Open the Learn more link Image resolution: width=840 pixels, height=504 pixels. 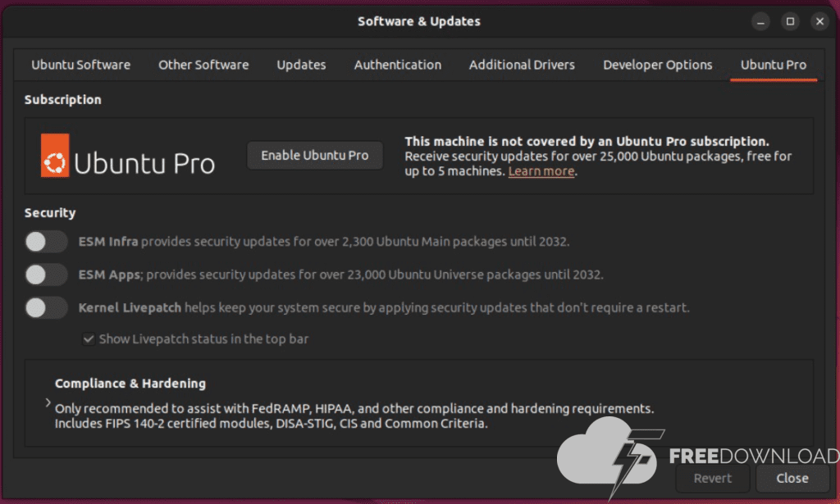[541, 171]
